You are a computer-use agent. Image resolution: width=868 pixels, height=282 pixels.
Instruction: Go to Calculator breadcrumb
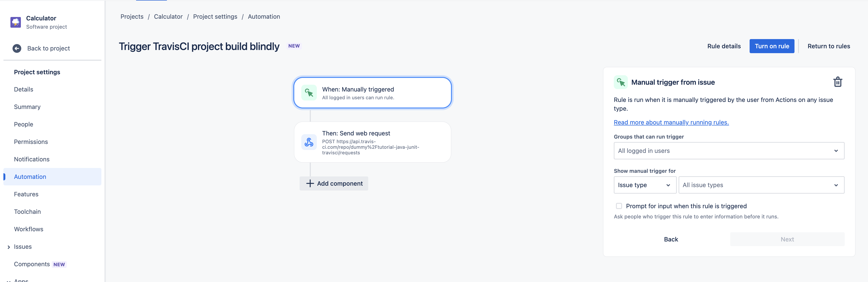168,17
